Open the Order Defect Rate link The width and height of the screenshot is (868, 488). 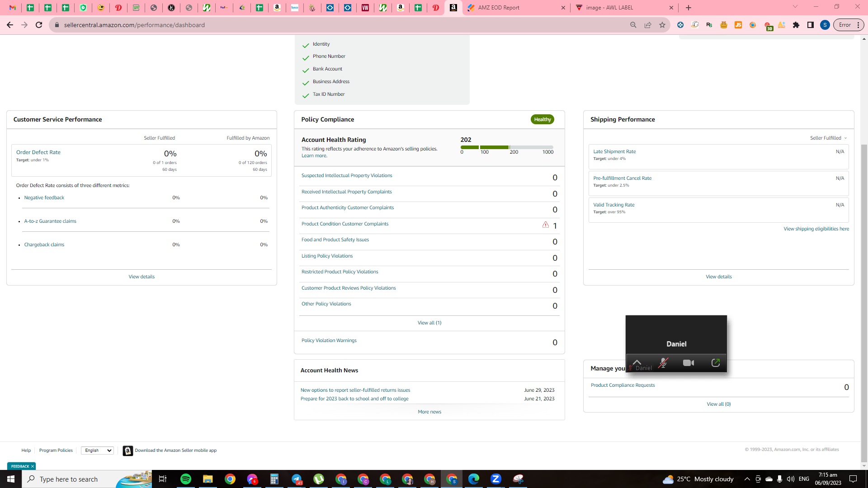click(x=38, y=152)
